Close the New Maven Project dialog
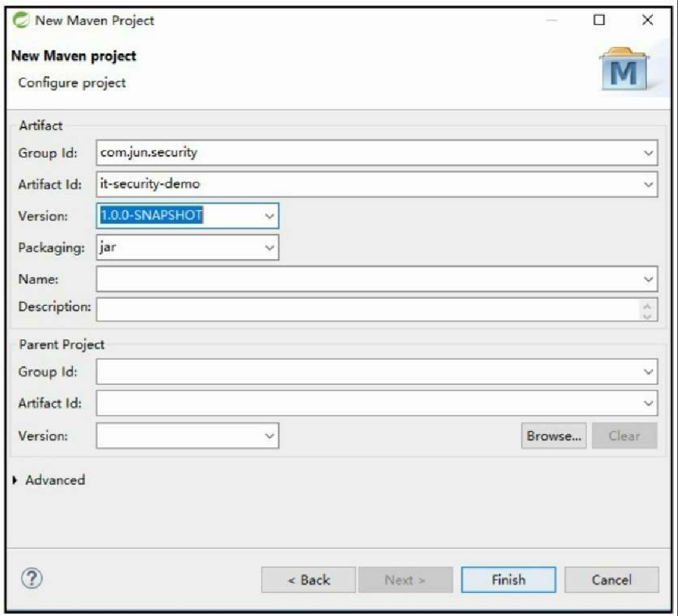 (x=647, y=20)
